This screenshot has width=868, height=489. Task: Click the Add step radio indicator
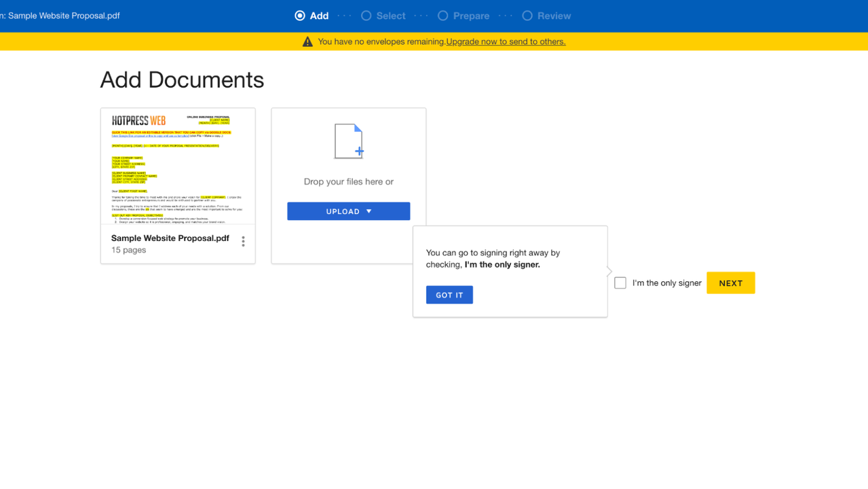pyautogui.click(x=300, y=16)
